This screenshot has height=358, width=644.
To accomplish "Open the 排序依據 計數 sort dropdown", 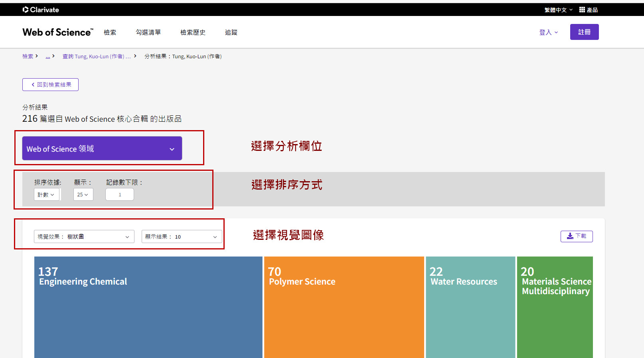I will [x=47, y=194].
